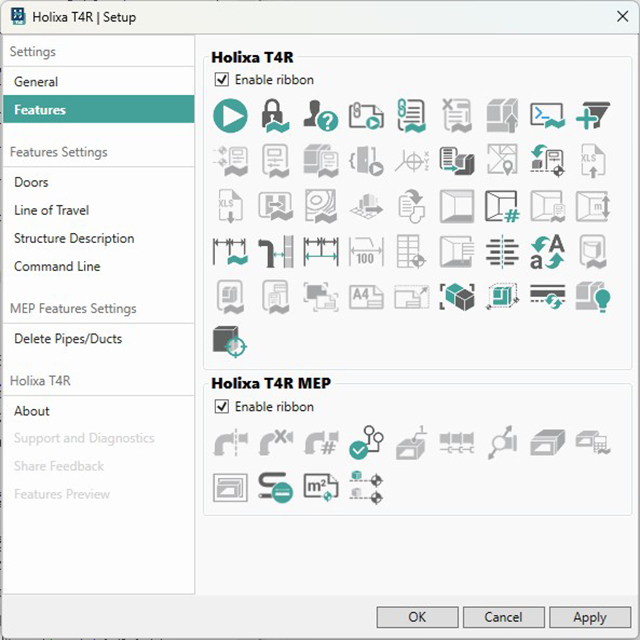Click the Cancel button
The width and height of the screenshot is (640, 640).
[x=503, y=617]
